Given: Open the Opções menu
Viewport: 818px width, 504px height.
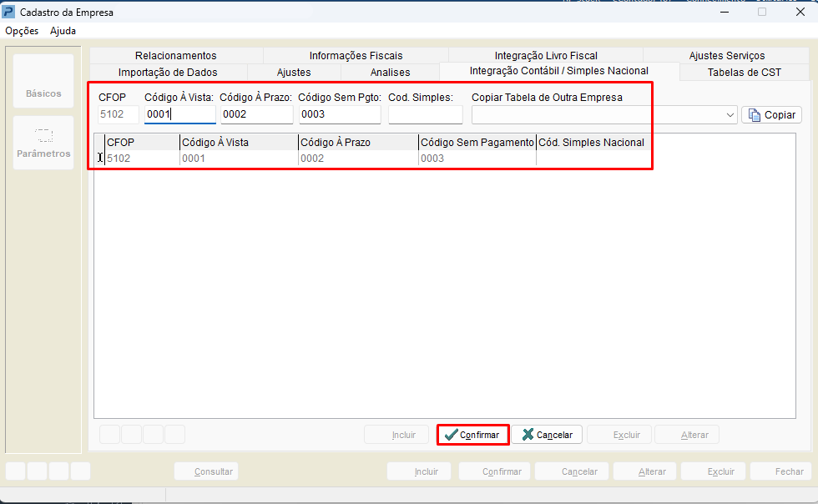Looking at the screenshot, I should pyautogui.click(x=22, y=31).
